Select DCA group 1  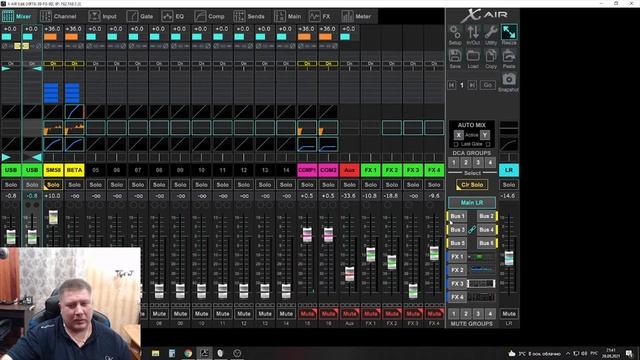(453, 162)
